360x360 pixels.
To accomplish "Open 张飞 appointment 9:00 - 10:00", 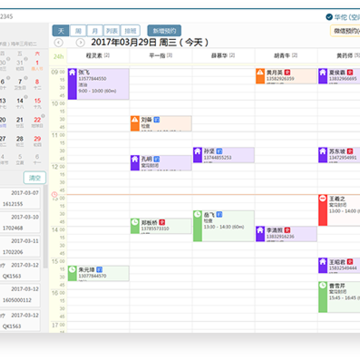I will coord(98,84).
